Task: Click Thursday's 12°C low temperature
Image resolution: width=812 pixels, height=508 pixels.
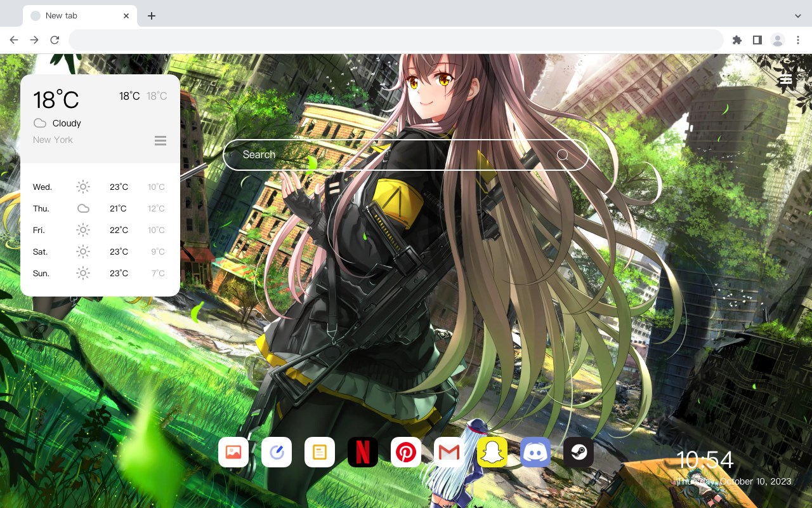Action: coord(157,208)
